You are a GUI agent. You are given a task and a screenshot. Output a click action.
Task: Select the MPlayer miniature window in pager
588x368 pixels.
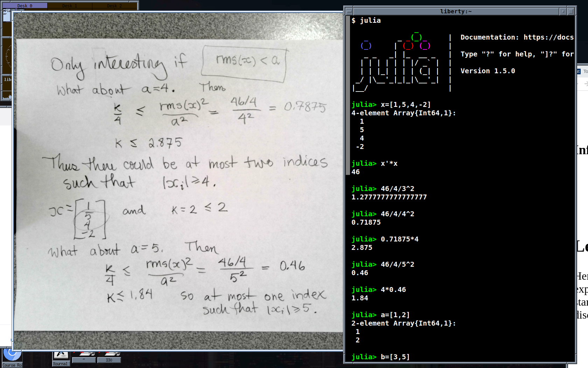point(7,15)
